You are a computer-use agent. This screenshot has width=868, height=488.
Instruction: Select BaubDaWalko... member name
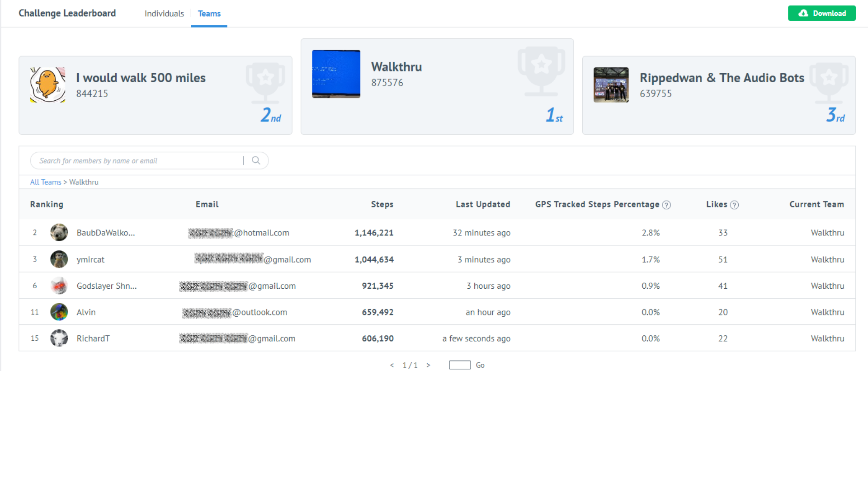[106, 233]
